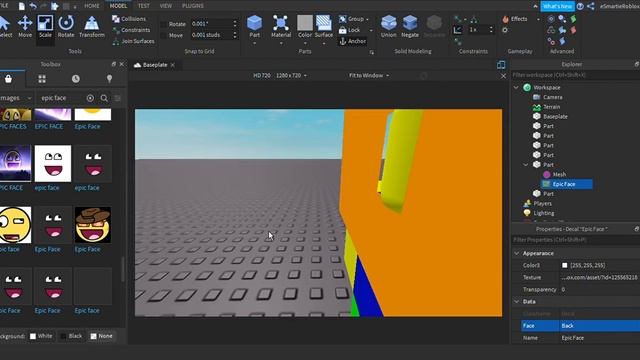Switch to the PLUGINS ribbon tab
Screen dimensions: 640x360
(x=193, y=6)
